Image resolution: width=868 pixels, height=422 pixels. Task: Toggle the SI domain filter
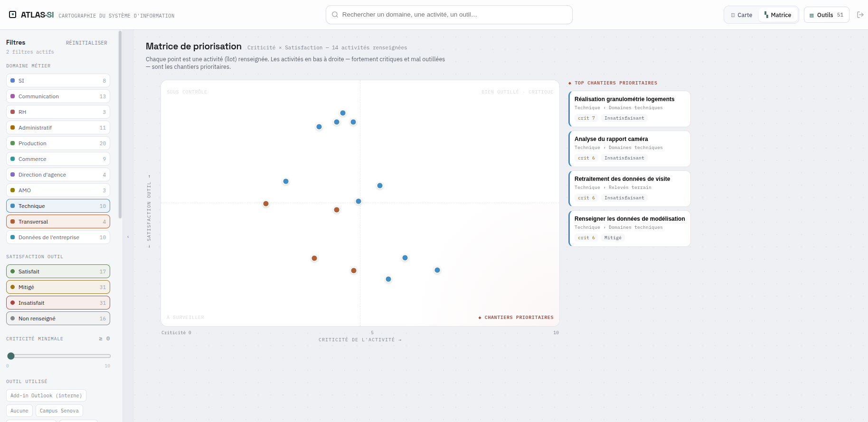pyautogui.click(x=58, y=81)
